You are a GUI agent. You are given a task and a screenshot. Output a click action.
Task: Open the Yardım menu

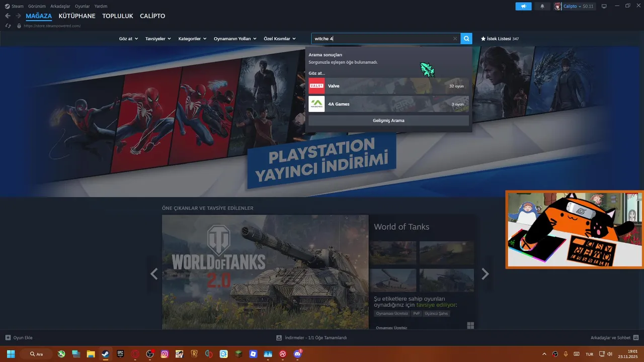tap(101, 6)
